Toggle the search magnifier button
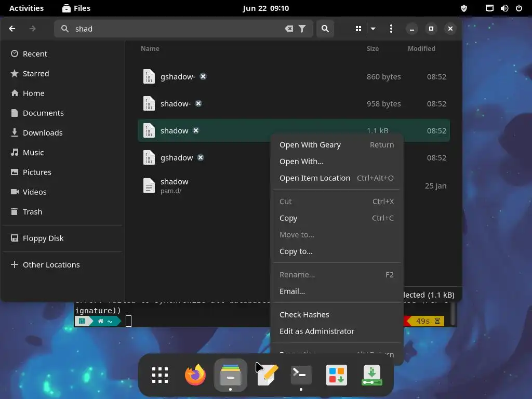Viewport: 532px width, 399px height. [x=325, y=29]
